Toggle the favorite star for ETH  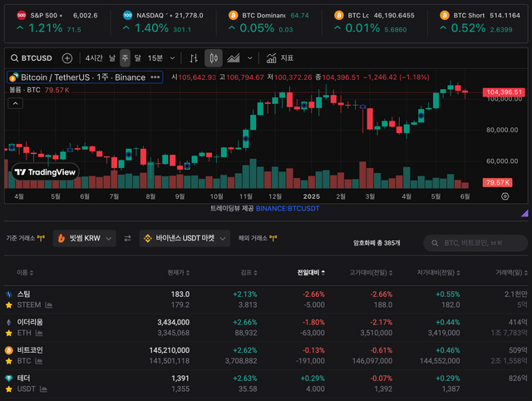click(x=9, y=333)
